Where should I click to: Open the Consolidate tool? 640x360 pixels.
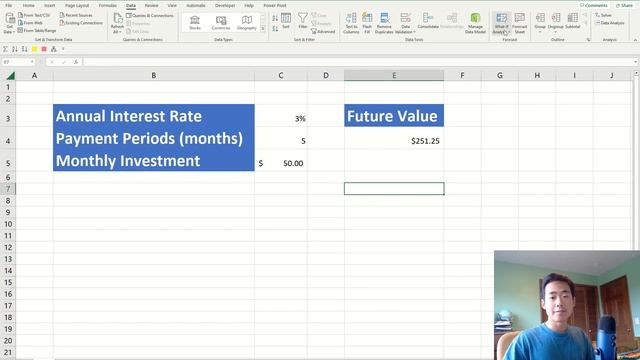pyautogui.click(x=428, y=21)
